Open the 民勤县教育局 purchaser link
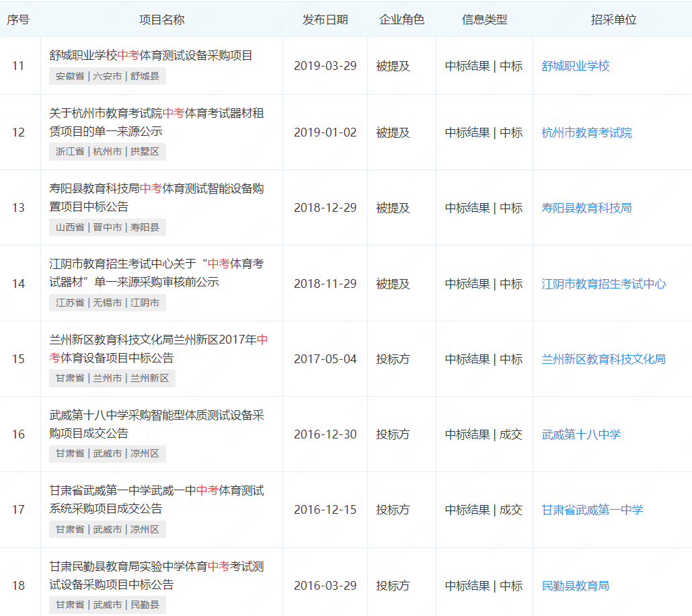The image size is (692, 616). (x=575, y=586)
